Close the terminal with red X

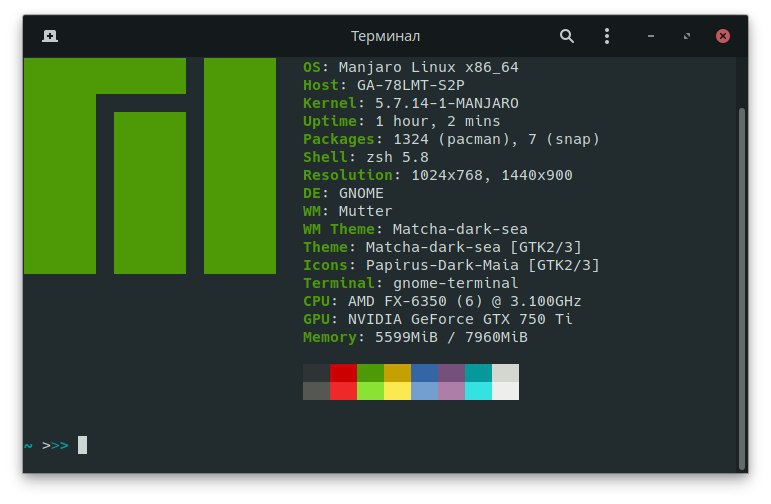pyautogui.click(x=722, y=36)
